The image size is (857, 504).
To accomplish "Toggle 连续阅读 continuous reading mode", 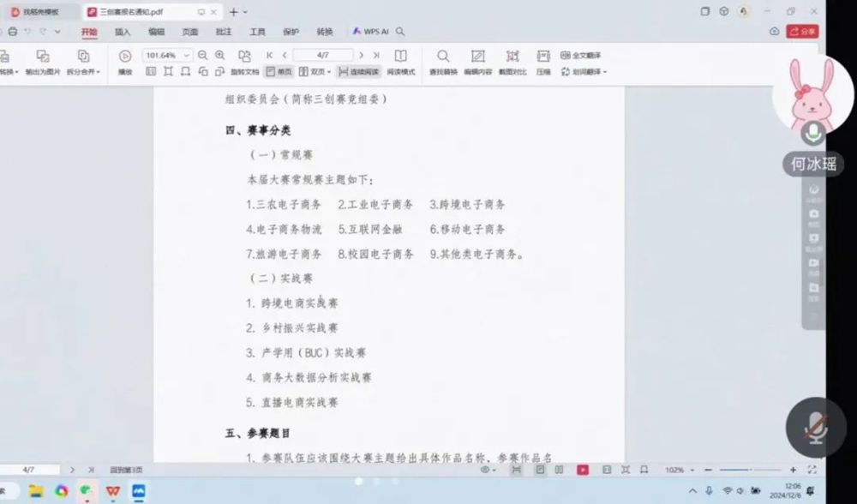I will 358,72.
